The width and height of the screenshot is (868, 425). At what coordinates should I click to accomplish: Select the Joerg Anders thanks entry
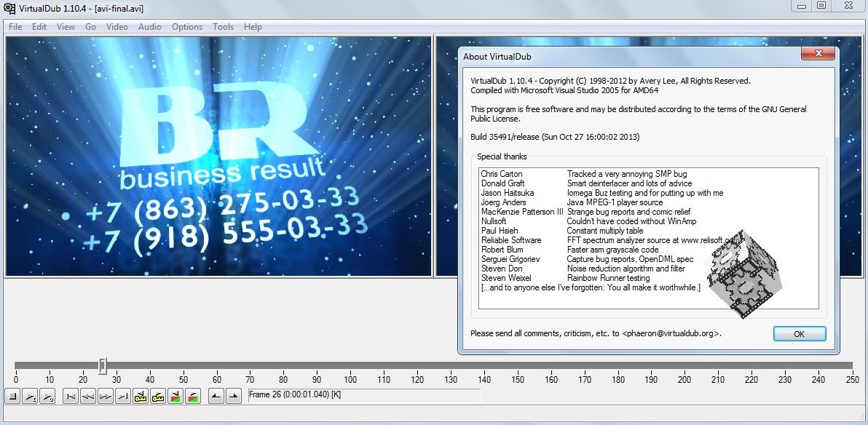pos(503,202)
